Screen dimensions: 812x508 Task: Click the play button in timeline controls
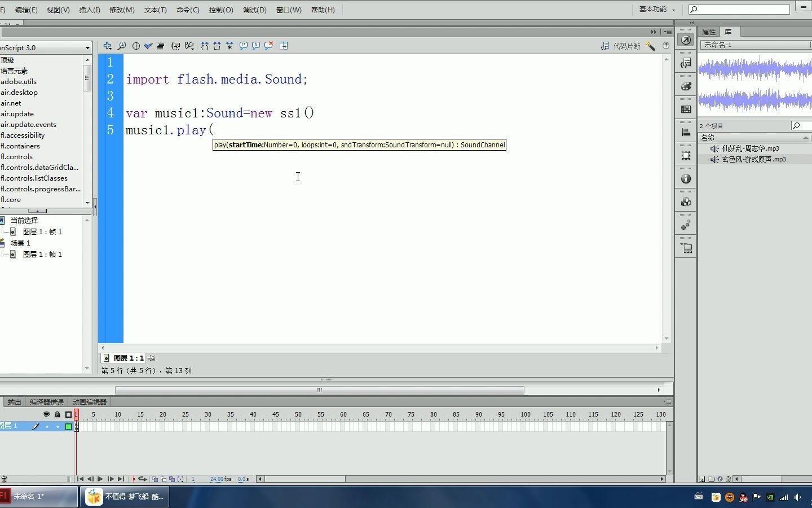[100, 479]
